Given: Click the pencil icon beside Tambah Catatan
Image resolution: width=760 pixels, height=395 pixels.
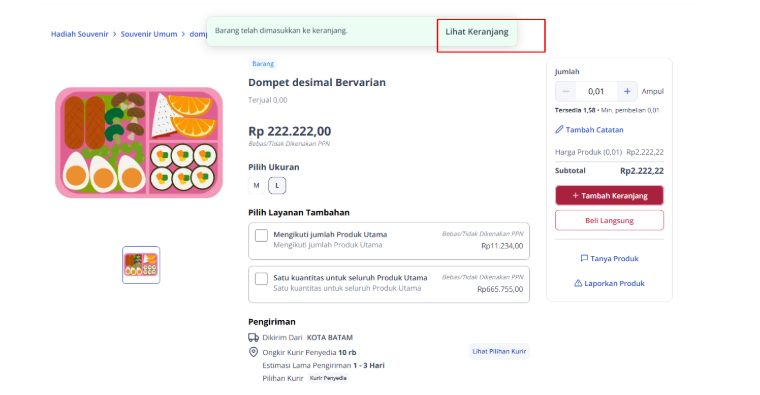Looking at the screenshot, I should pos(559,129).
